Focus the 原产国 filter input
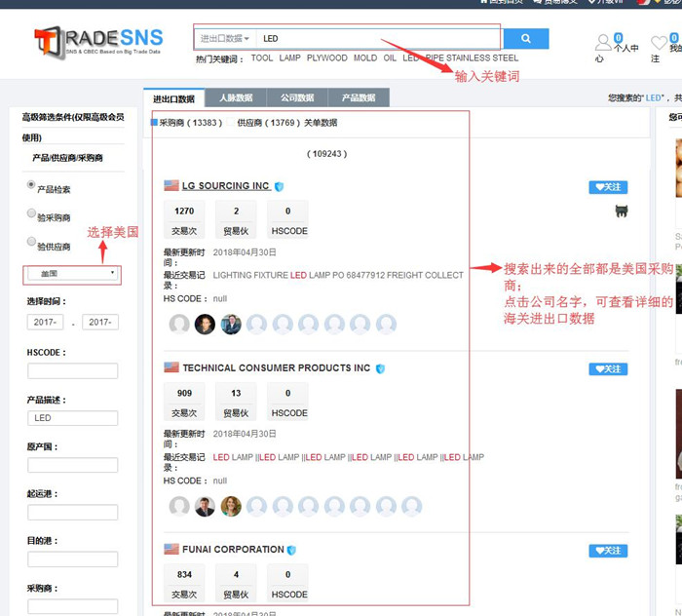Viewport: 682px width, 616px height. [x=73, y=465]
